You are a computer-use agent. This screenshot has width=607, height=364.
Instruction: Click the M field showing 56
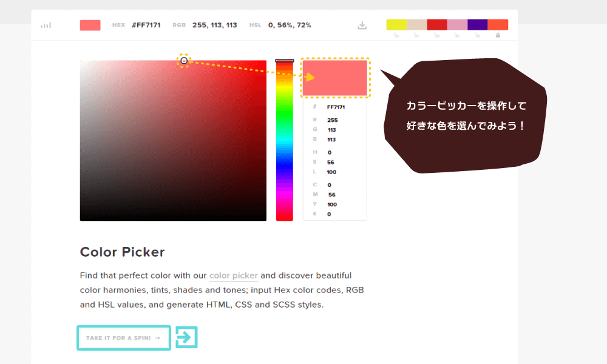click(332, 195)
